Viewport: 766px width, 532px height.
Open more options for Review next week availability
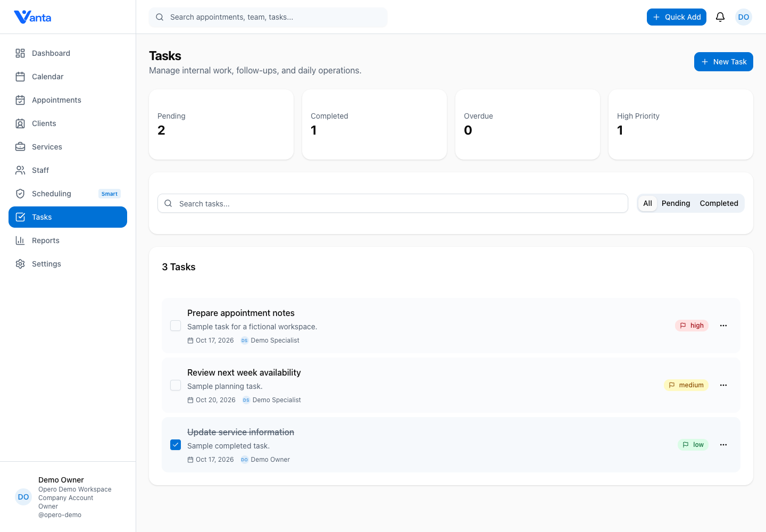[723, 385]
